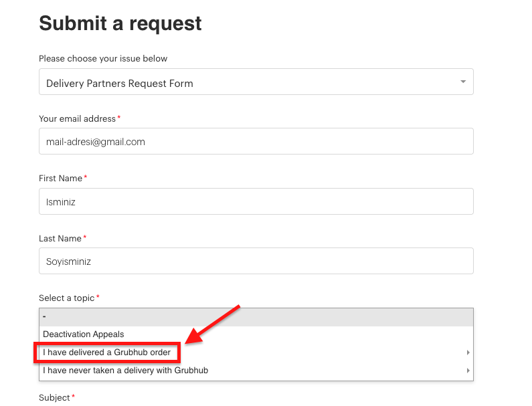Click the "Select a topic" label
532x406 pixels.
pos(66,298)
